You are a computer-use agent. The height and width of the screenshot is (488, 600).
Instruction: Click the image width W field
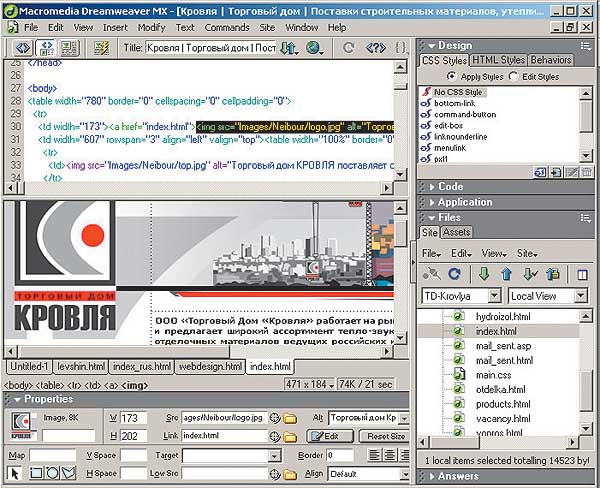pyautogui.click(x=133, y=418)
